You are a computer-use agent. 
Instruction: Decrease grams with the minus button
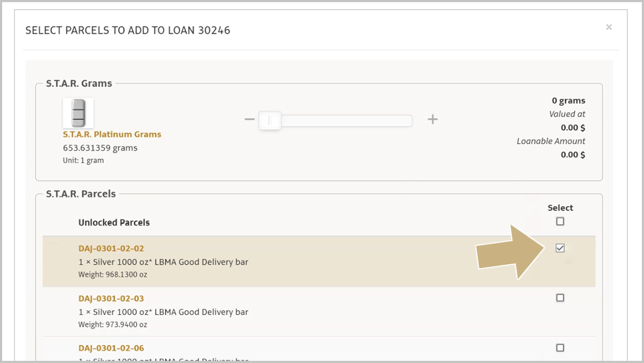(x=249, y=119)
